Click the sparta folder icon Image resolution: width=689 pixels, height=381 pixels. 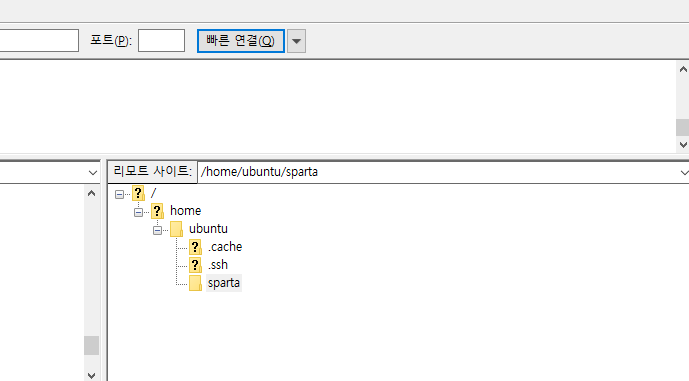[195, 283]
